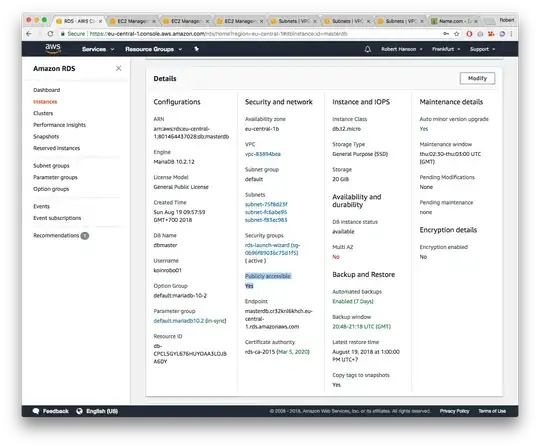Screen dimensions: 540x448
Task: Open Snapshots in the sidebar
Action: [x=46, y=137]
